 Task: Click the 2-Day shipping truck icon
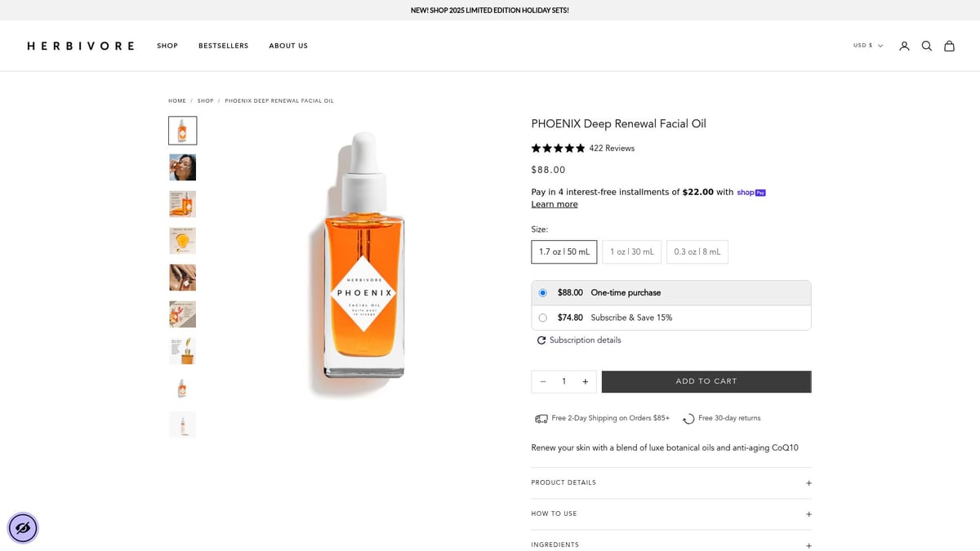pos(541,418)
